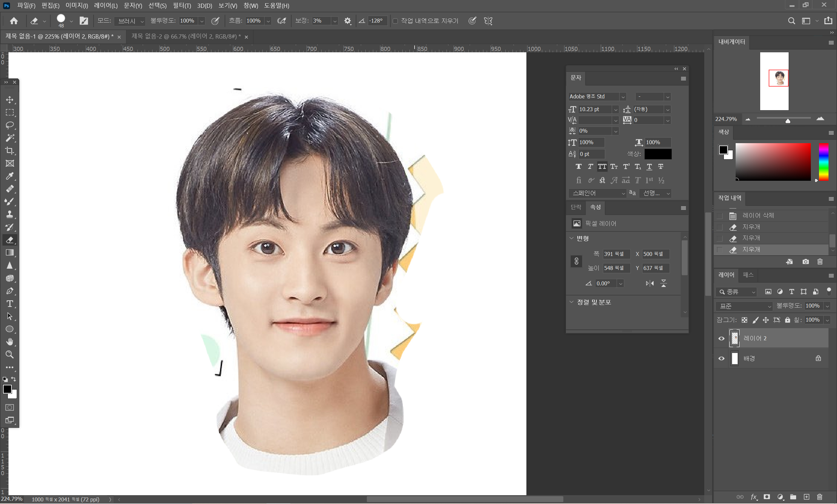Click the black text color swatch

coord(658,154)
